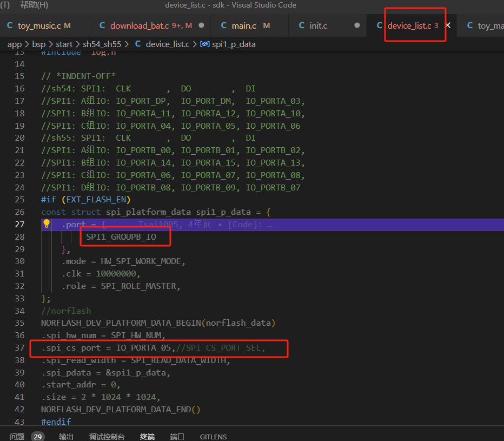Open the spi1_p_data symbol breadcrumb
Image resolution: width=504 pixels, height=441 pixels.
(234, 44)
